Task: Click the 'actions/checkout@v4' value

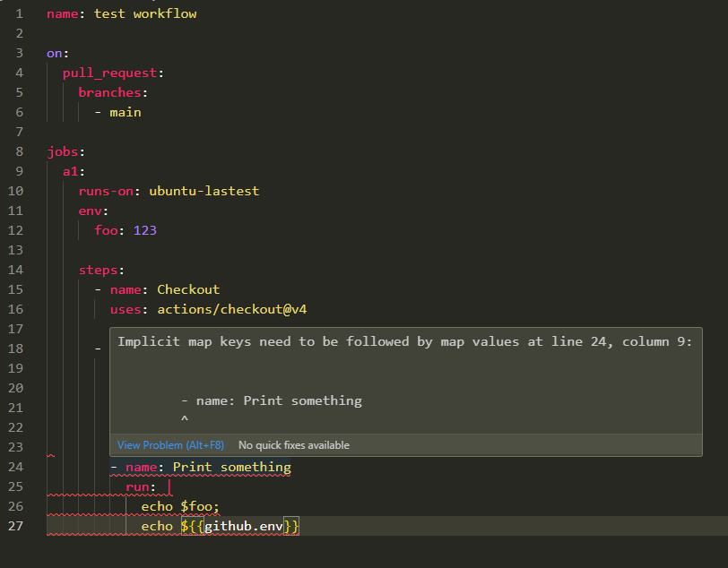Action: click(x=232, y=309)
